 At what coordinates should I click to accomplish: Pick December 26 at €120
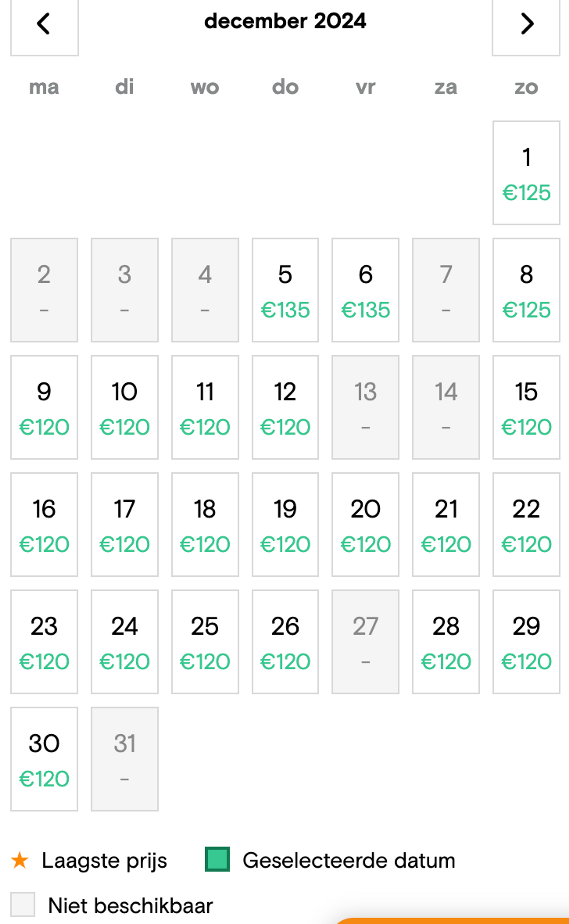(285, 642)
